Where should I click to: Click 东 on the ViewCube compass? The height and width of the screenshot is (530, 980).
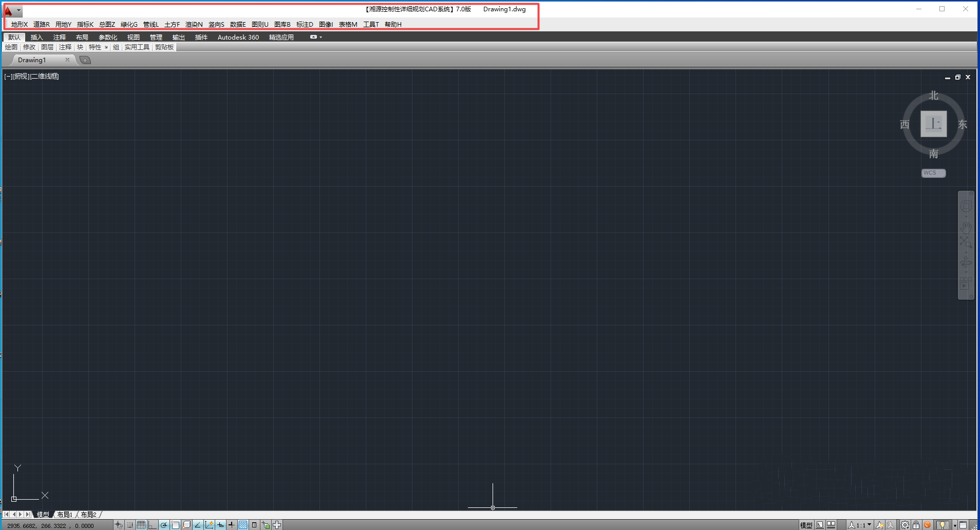[962, 124]
